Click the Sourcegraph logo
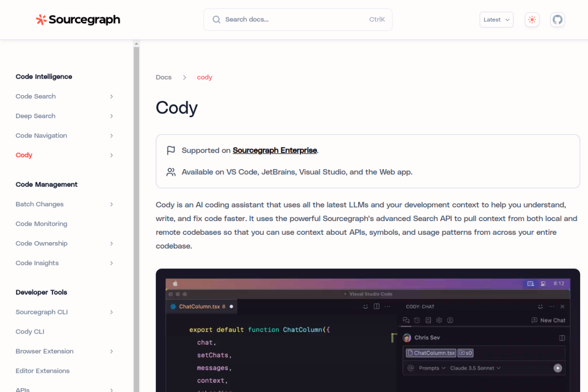The height and width of the screenshot is (392, 588). coord(78,19)
